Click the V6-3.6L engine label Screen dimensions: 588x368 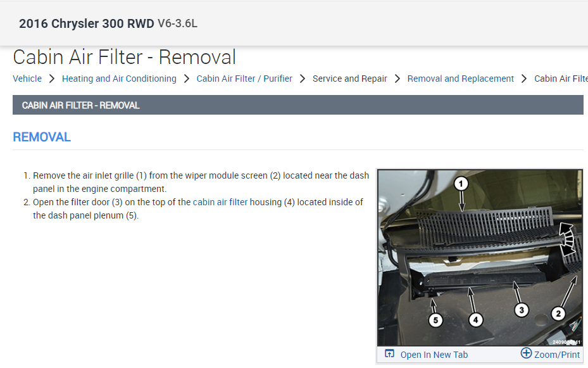pyautogui.click(x=177, y=23)
